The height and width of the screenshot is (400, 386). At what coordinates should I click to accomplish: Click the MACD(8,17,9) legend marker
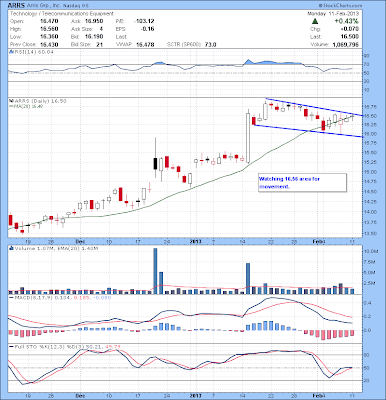pyautogui.click(x=11, y=297)
